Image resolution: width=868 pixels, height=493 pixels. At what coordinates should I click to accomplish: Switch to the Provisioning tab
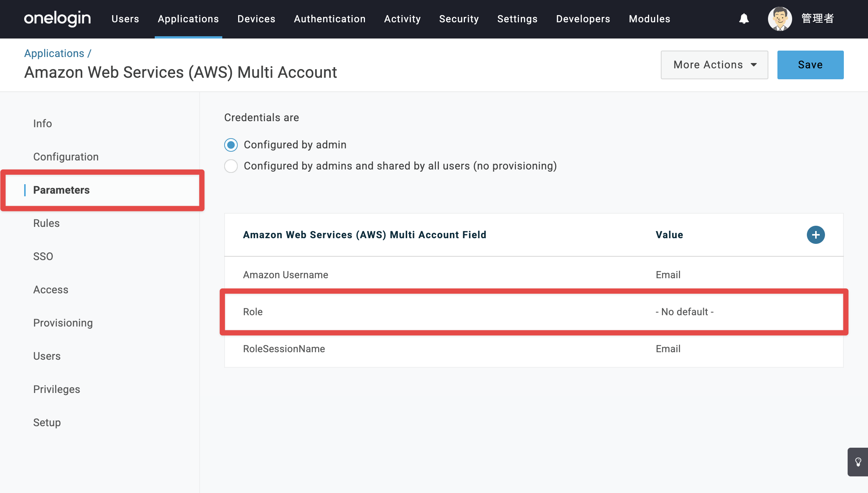click(x=63, y=323)
